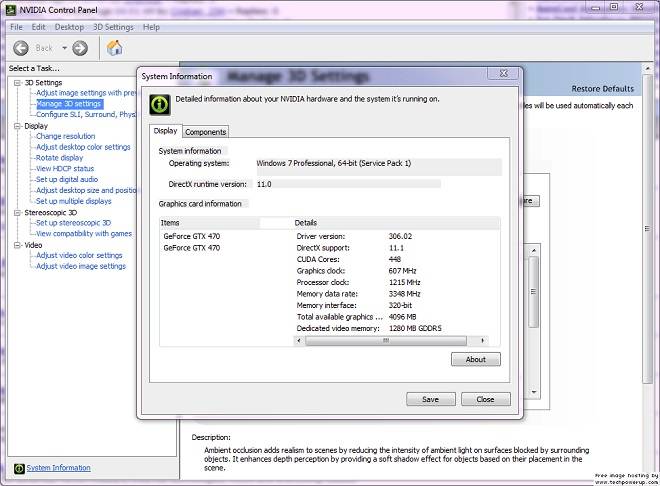Open the Help menu

click(151, 27)
